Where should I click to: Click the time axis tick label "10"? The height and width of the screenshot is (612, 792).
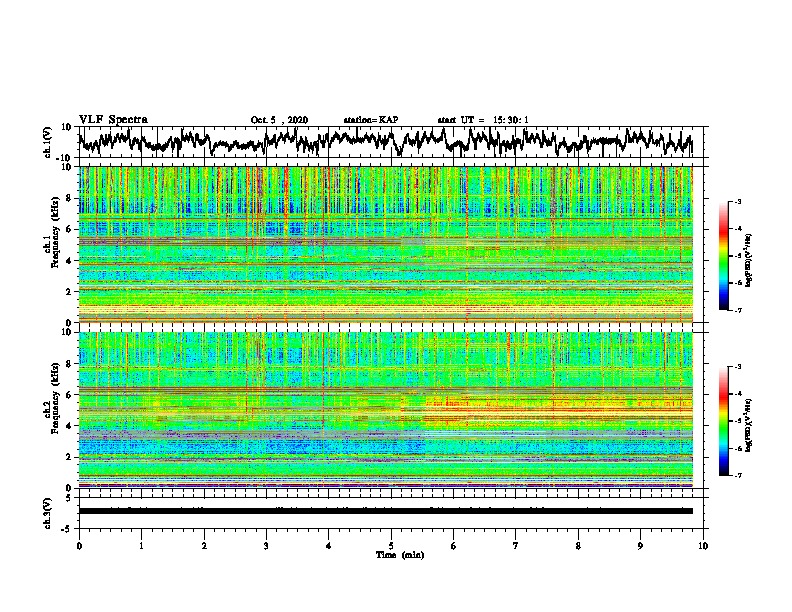click(x=703, y=546)
